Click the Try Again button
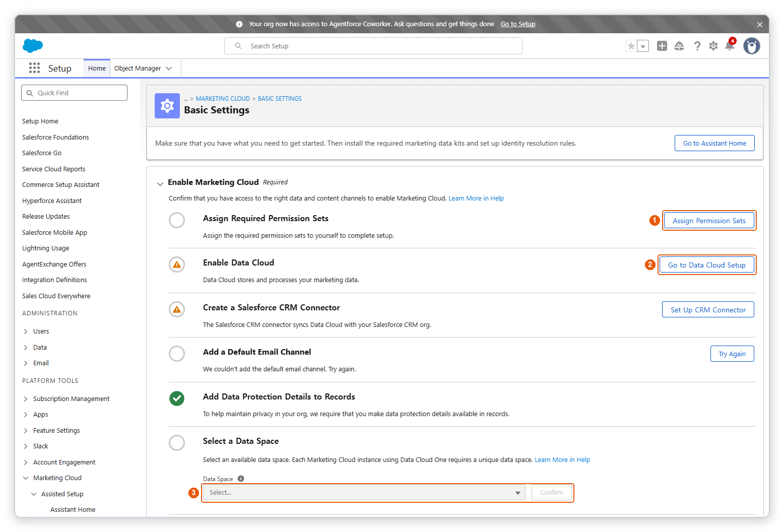Viewport: 784px width, 532px height. pyautogui.click(x=732, y=354)
